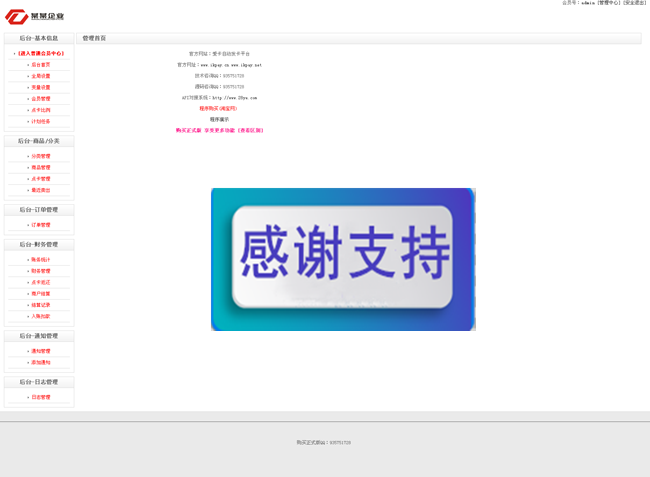Click the red company logo in the header
Screen dimensions: 650x477
coord(17,17)
